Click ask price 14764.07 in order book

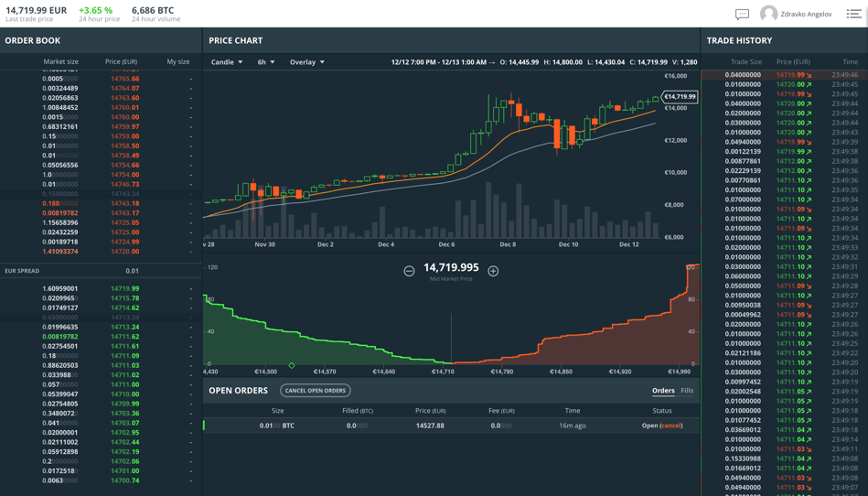pos(125,88)
